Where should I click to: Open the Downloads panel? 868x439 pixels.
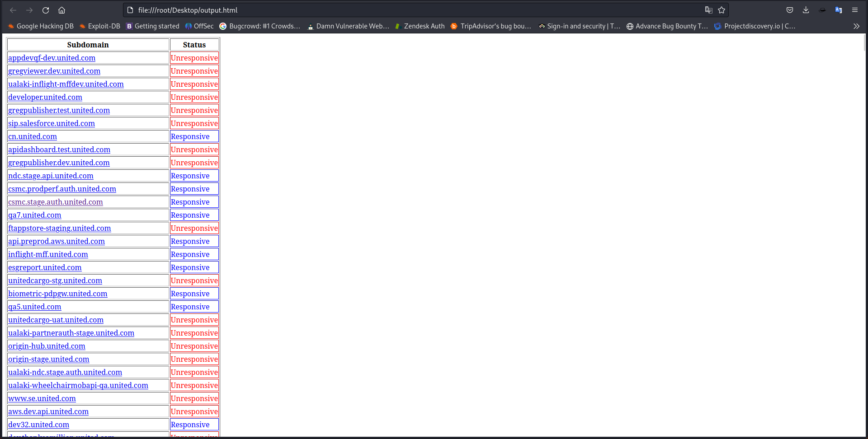point(806,10)
